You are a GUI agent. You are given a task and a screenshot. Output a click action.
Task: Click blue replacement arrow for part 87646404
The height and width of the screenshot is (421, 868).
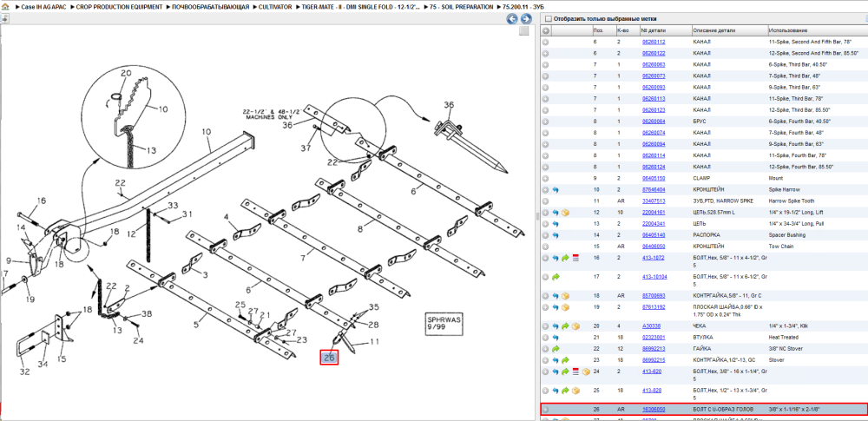coord(556,190)
